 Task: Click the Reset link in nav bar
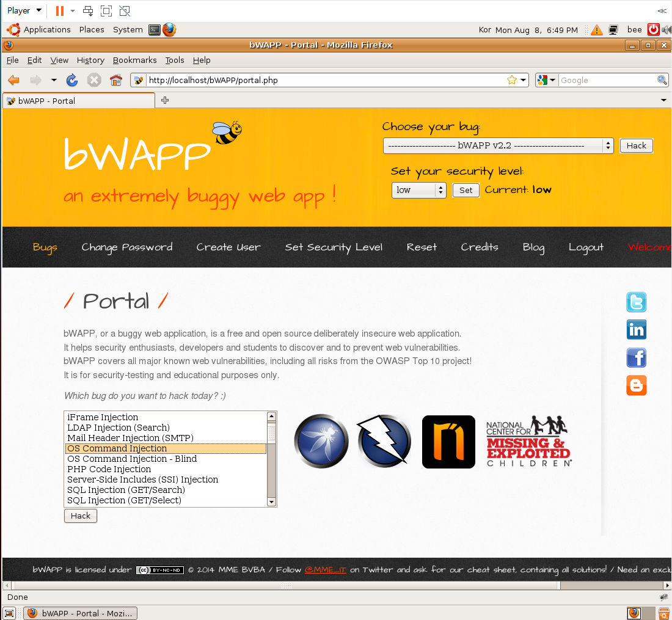(422, 247)
